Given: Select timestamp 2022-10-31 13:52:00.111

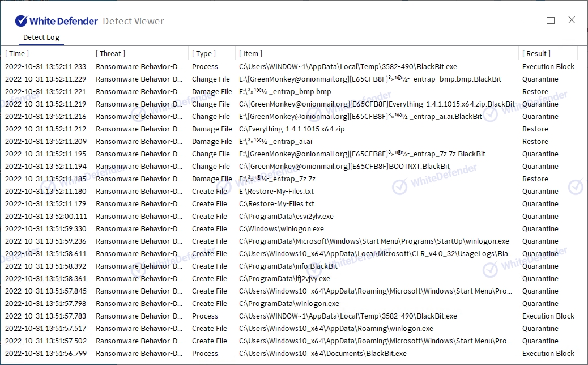Looking at the screenshot, I should (46, 216).
